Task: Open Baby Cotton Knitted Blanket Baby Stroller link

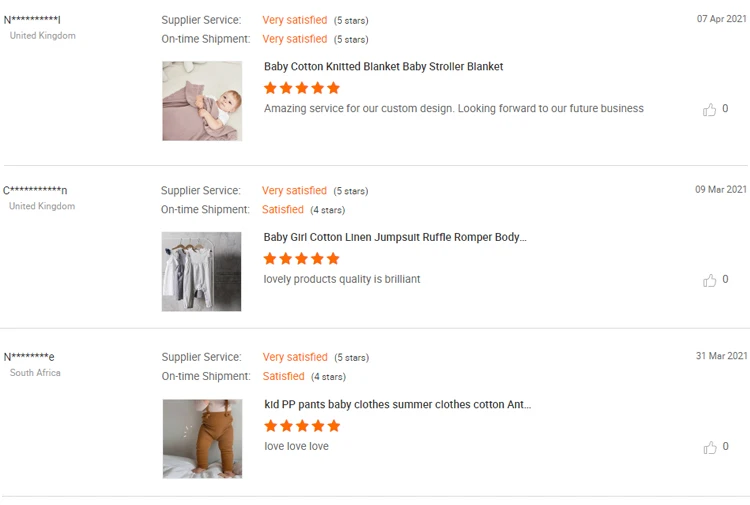Action: [x=383, y=67]
